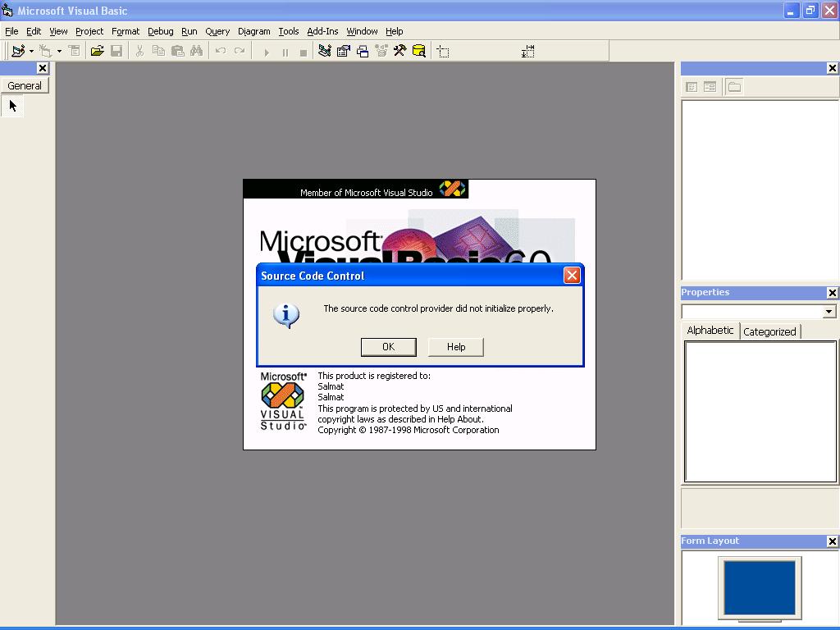Viewport: 840px width, 630px height.
Task: Switch to the Categorized properties tab
Action: pyautogui.click(x=769, y=331)
